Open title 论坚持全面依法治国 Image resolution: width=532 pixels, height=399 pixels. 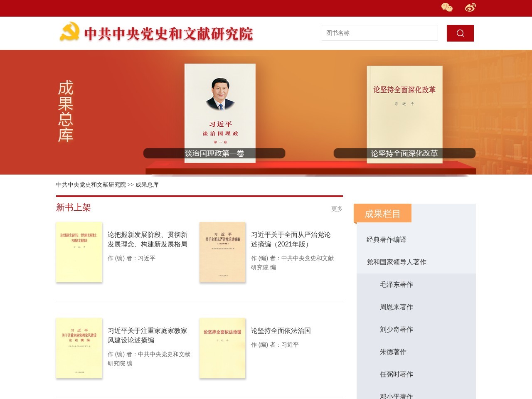coord(281,331)
